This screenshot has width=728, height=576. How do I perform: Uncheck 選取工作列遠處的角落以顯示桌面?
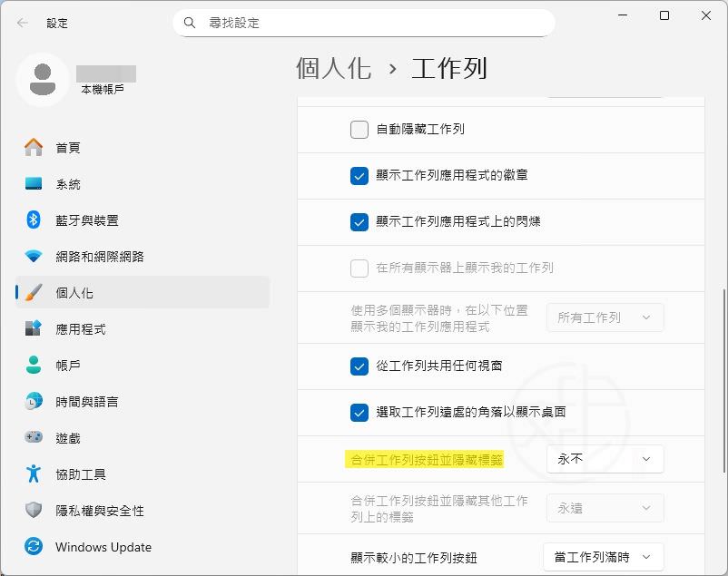(x=359, y=413)
